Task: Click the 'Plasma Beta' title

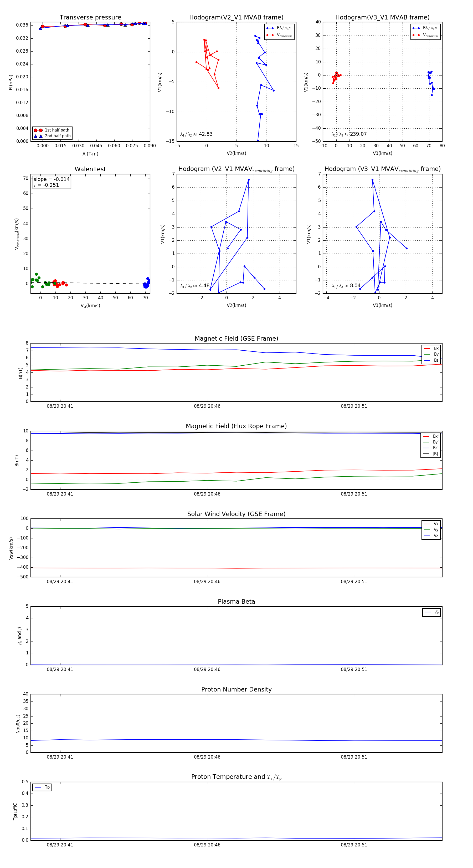Action: [236, 602]
